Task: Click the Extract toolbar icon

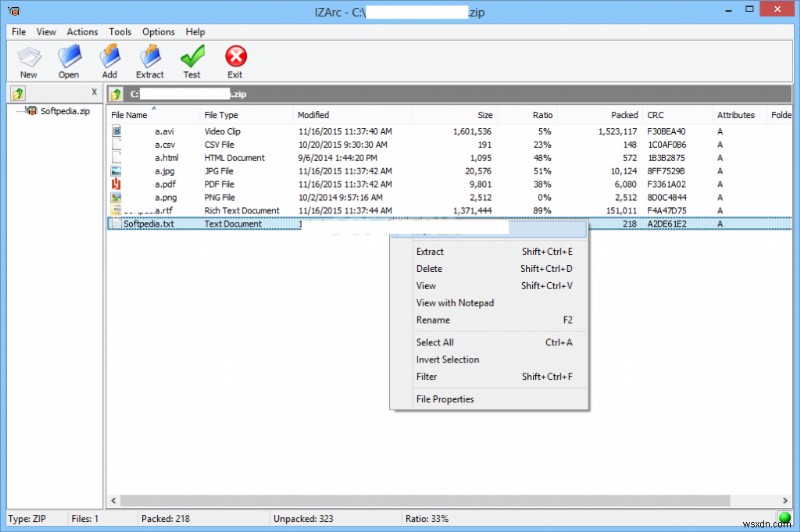Action: tap(150, 56)
